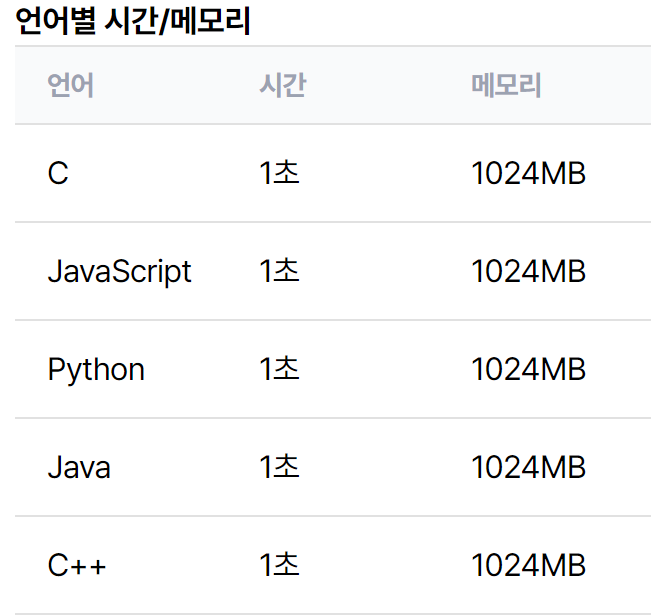Select the 1초 time limit for C++
Image resolution: width=669 pixels, height=615 pixels.
click(279, 564)
